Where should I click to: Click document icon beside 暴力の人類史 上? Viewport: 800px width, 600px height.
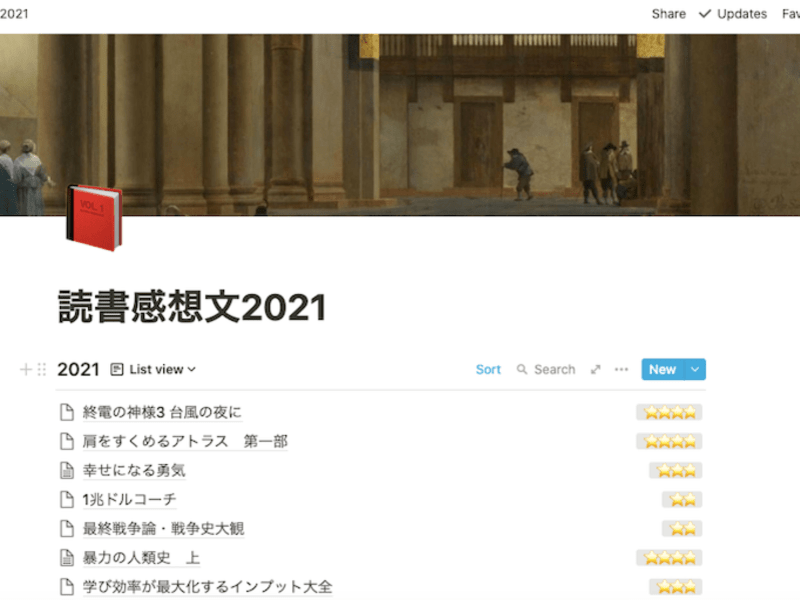coord(67,558)
